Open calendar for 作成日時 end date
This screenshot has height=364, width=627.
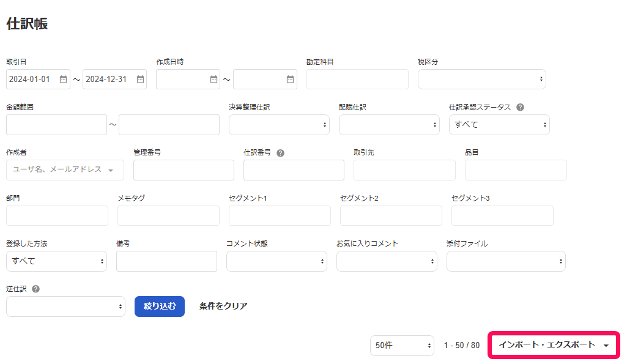pyautogui.click(x=291, y=79)
